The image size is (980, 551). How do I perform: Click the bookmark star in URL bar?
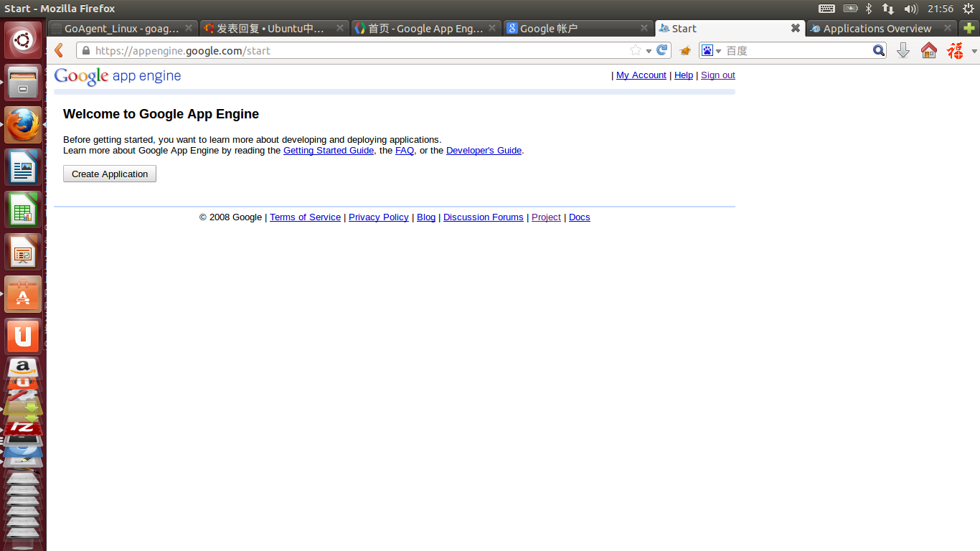click(635, 50)
